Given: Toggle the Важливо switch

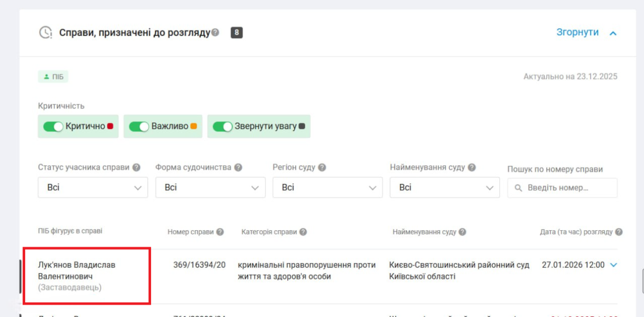Looking at the screenshot, I should (139, 126).
